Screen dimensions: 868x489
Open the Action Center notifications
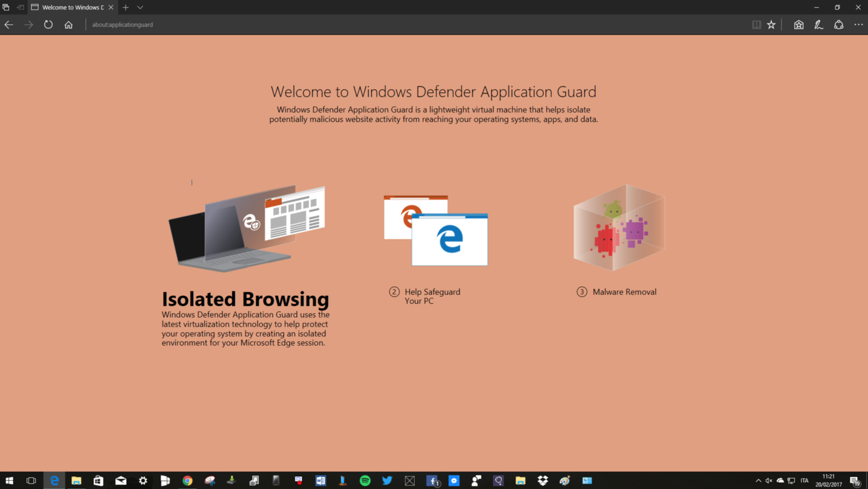click(855, 481)
